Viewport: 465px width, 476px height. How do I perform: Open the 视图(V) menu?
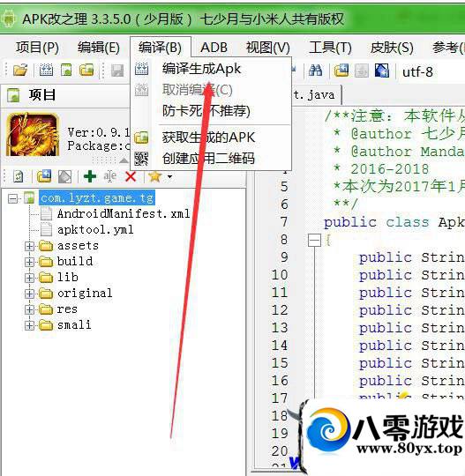tap(267, 48)
